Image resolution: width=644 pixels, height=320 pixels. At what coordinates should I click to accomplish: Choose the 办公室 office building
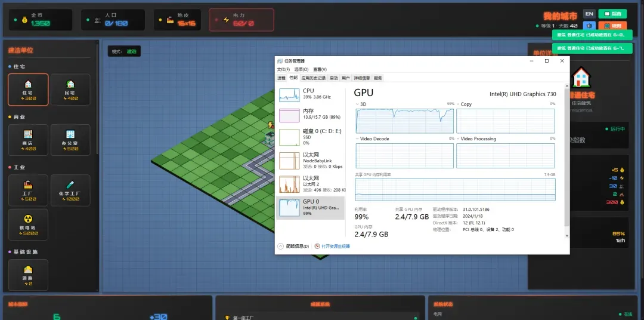pos(70,139)
